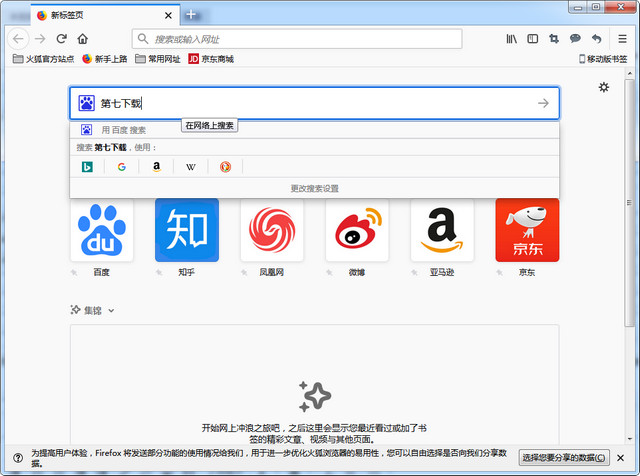Click the address bar input field
Image resolution: width=640 pixels, height=476 pixels.
point(297,39)
